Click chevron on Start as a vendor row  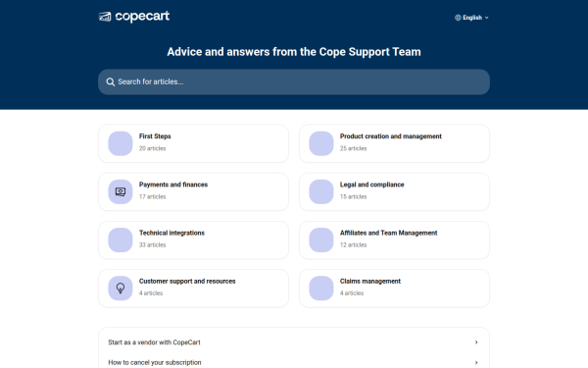476,342
